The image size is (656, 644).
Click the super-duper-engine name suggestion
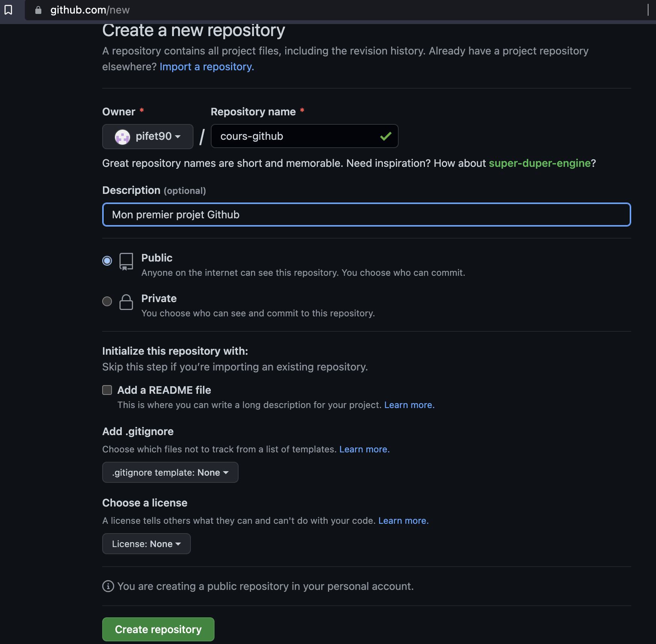point(540,163)
